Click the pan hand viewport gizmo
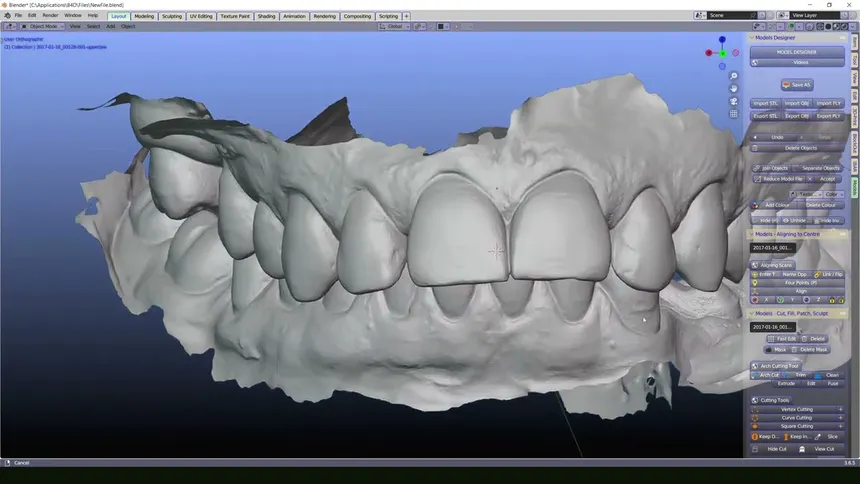Viewport: 860px width, 484px height. click(x=734, y=88)
